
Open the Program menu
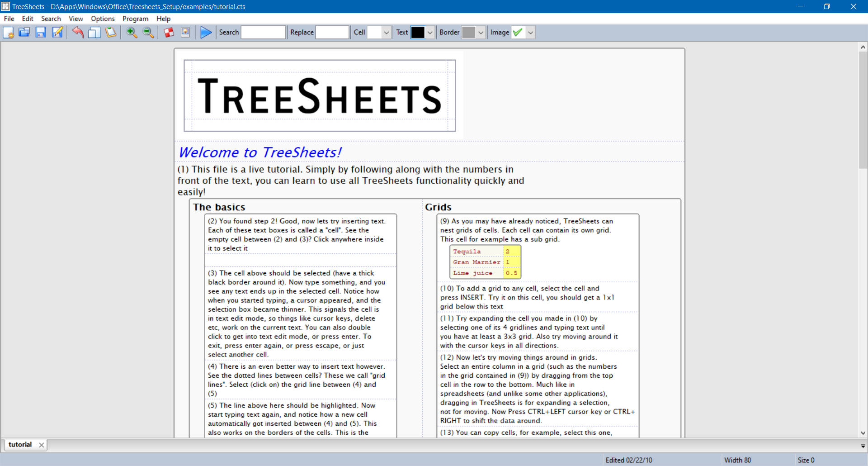point(135,19)
